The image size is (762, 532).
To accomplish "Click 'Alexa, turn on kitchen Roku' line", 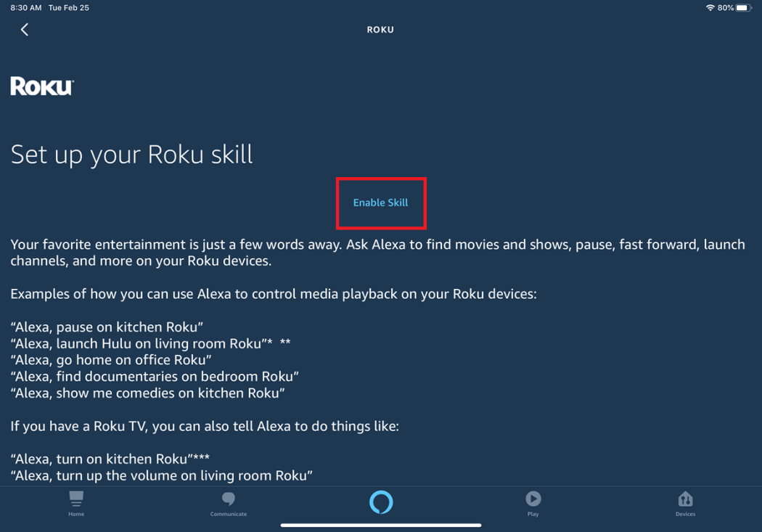I will 110,459.
